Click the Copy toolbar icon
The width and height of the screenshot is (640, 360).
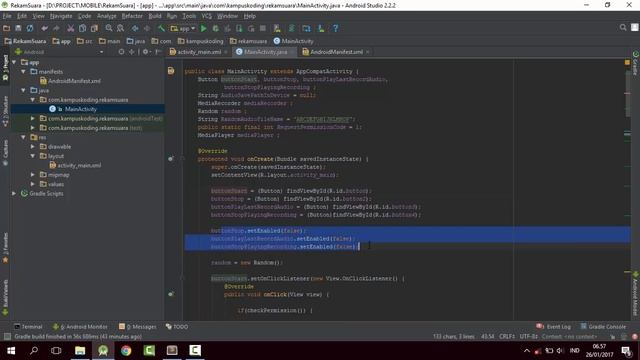pyautogui.click(x=82, y=28)
